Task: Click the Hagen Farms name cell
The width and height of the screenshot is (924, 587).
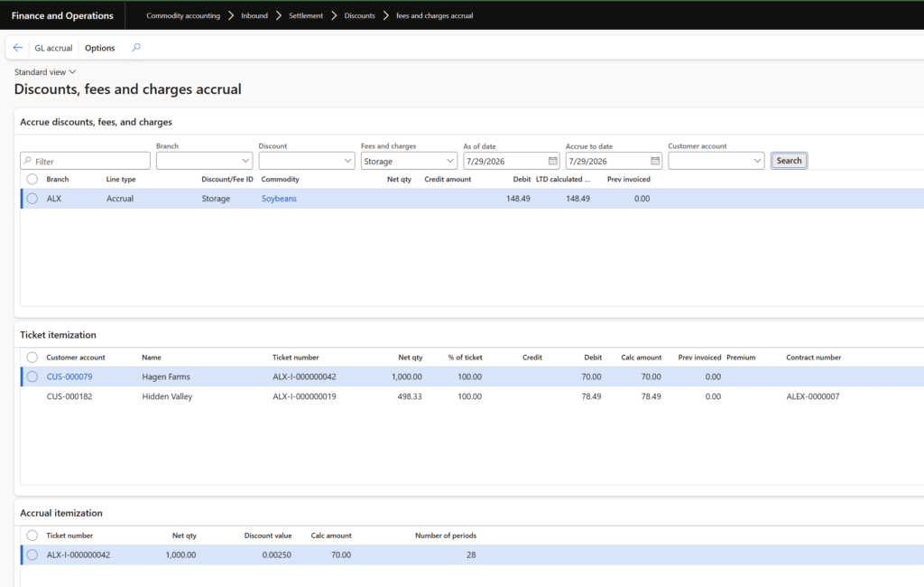Action: (166, 377)
